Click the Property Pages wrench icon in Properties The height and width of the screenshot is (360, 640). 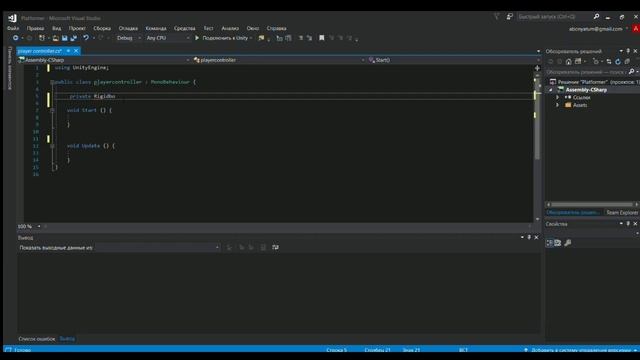(568, 243)
